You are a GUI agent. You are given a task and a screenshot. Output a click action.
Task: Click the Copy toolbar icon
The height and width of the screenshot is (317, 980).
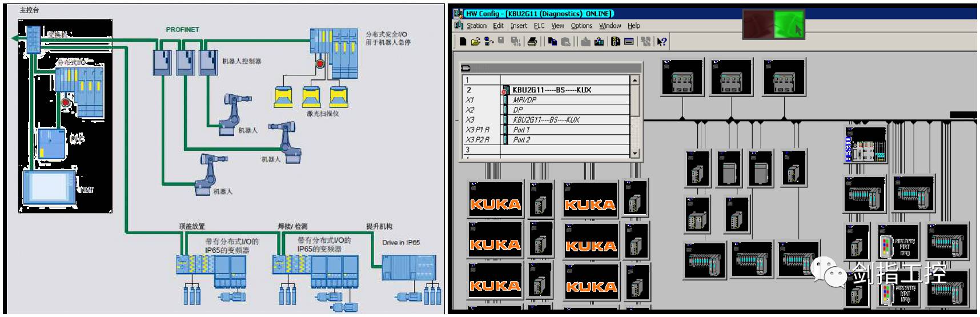point(552,42)
